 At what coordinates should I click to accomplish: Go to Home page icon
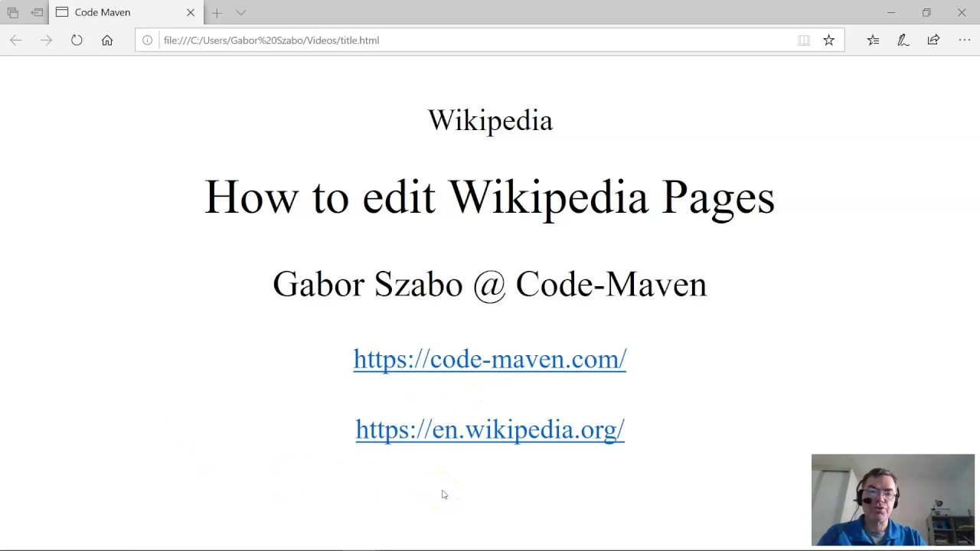click(107, 40)
